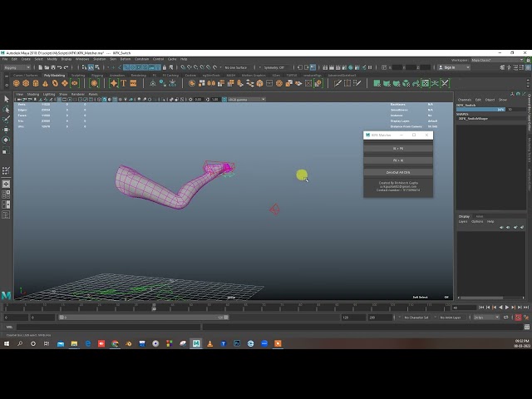This screenshot has height=399, width=532.
Task: Open the Skeleton menu
Action: click(100, 59)
